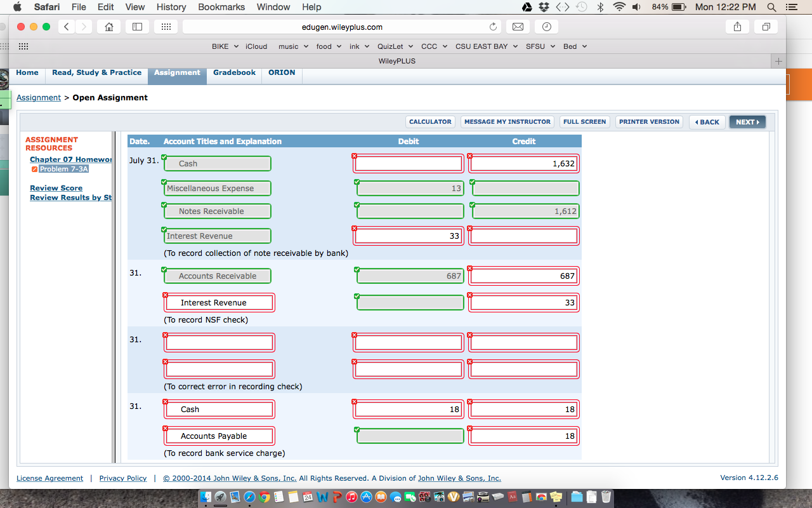Show all tabs overview icon

766,27
